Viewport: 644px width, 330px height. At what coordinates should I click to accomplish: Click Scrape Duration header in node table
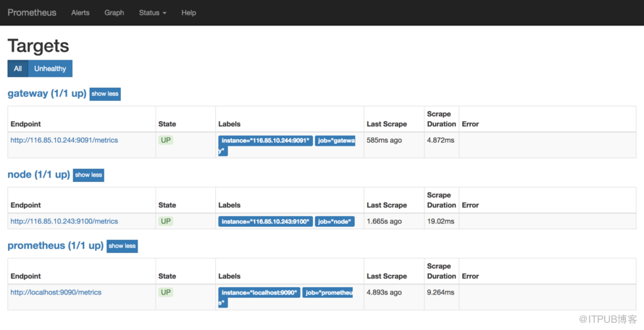(441, 199)
